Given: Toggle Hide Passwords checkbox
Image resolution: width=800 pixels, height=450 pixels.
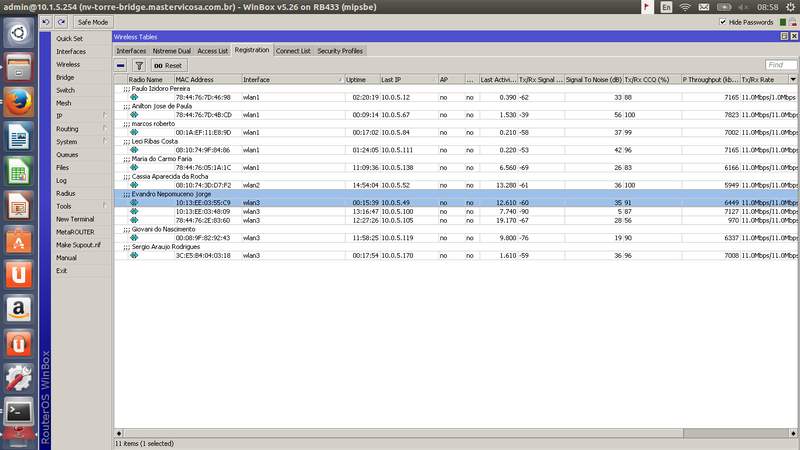Looking at the screenshot, I should (722, 22).
